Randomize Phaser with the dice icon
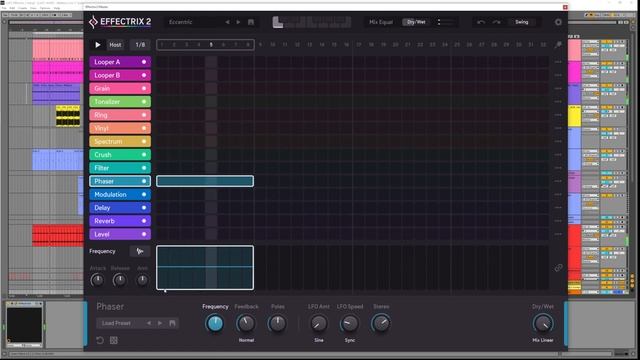This screenshot has width=640, height=360. tap(114, 340)
